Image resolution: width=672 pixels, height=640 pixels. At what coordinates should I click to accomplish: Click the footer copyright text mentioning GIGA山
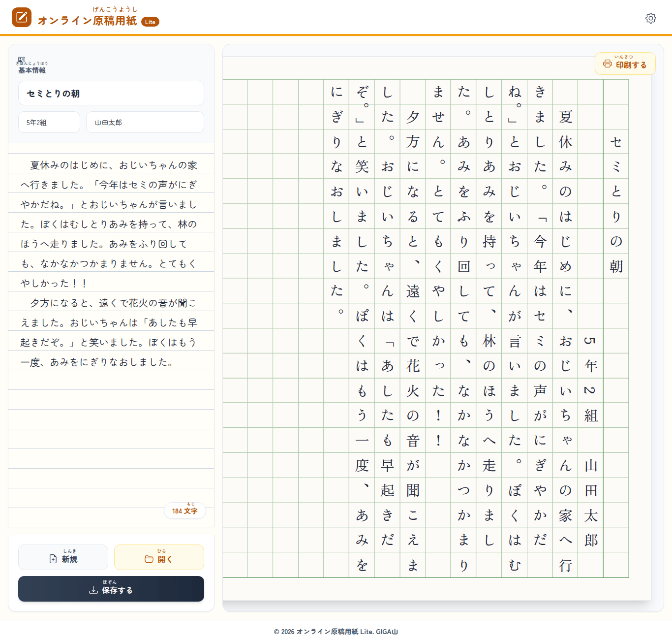[336, 632]
